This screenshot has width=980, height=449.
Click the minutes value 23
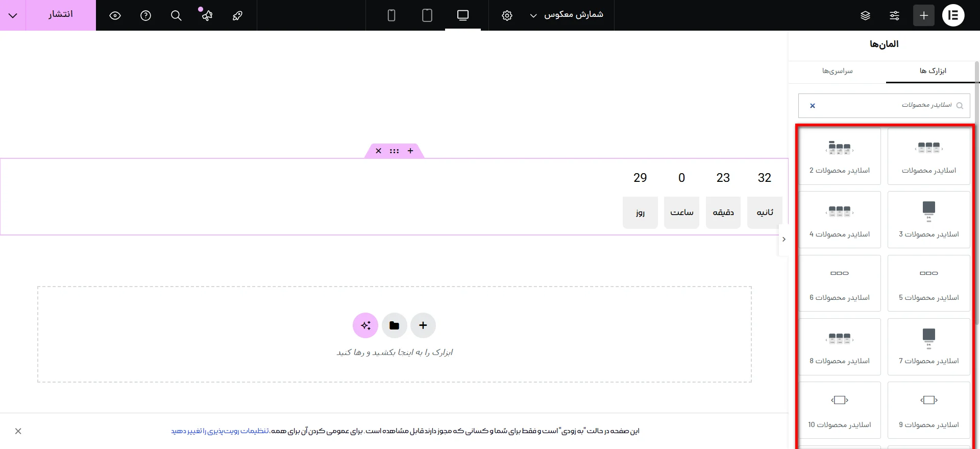click(x=723, y=178)
